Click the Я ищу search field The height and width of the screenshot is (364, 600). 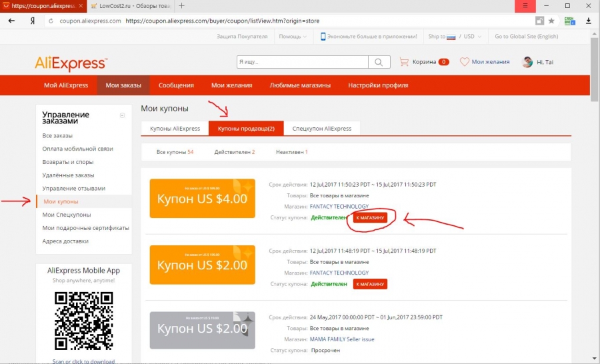point(302,62)
